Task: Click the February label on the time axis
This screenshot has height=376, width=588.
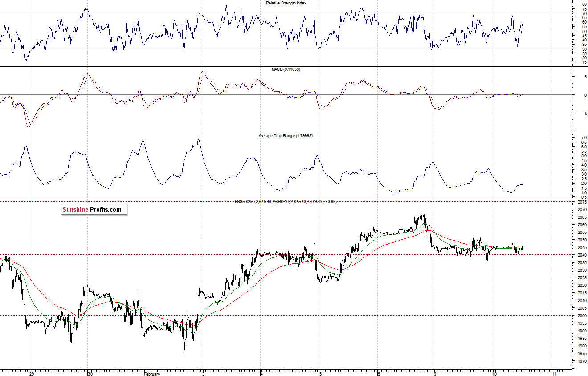Action: (152, 373)
